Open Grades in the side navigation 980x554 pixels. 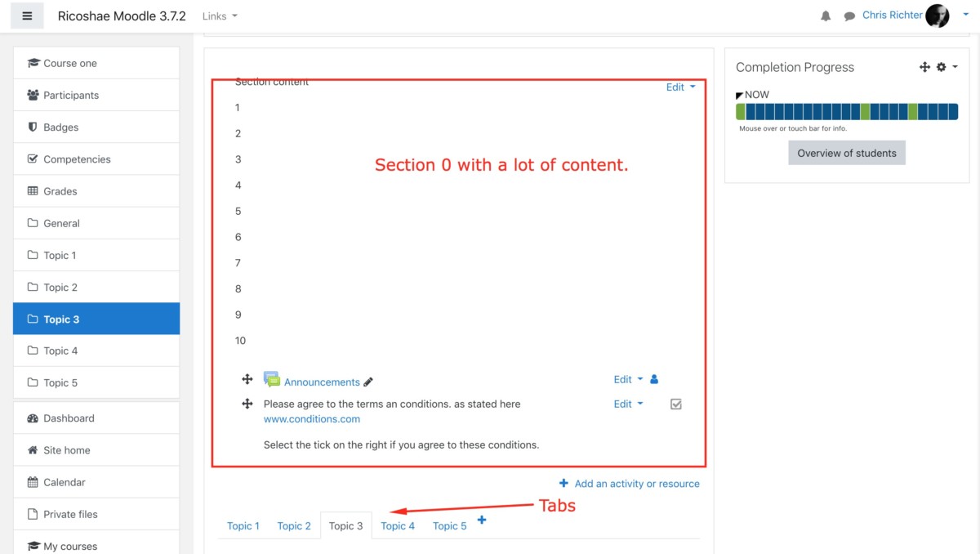[x=60, y=191]
